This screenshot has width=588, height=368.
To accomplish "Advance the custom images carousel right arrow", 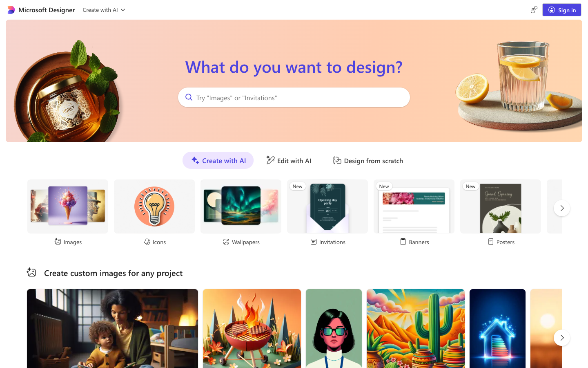I will click(562, 338).
